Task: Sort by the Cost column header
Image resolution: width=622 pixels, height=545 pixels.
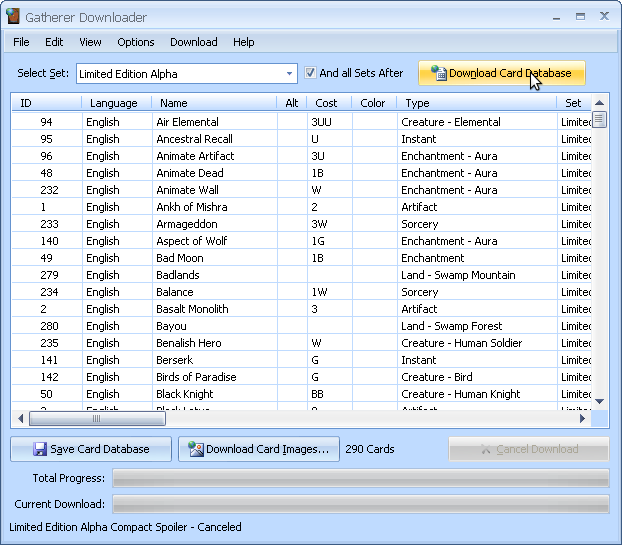Action: coord(329,103)
